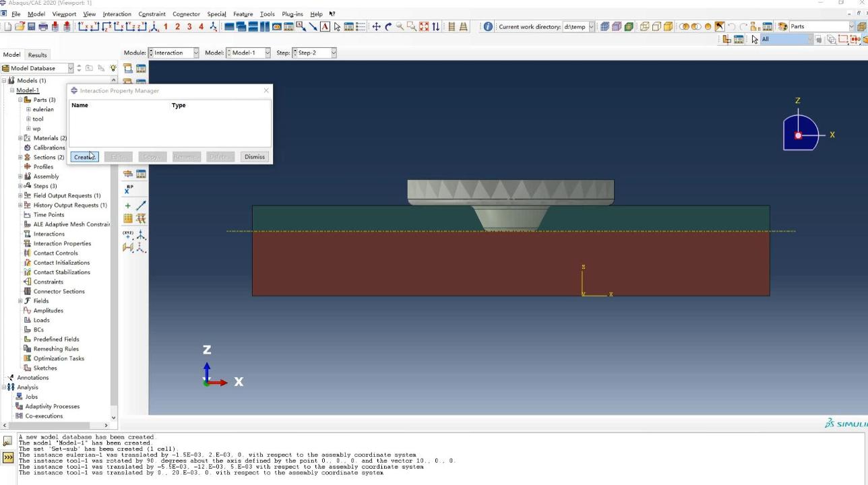868x485 pixels.
Task: Apply view preset number 1
Action: pos(166,27)
